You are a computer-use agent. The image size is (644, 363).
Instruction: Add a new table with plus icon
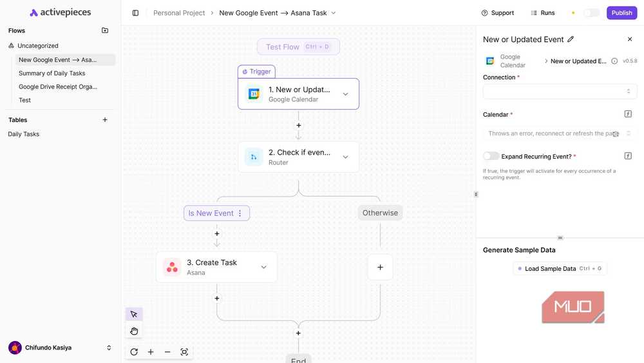(105, 120)
